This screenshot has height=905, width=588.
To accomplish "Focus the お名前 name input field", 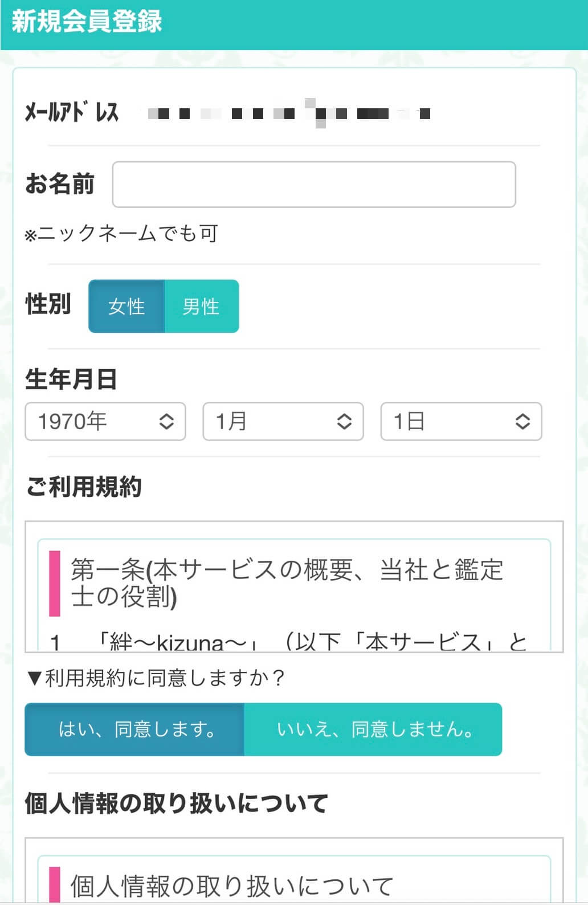I will click(314, 185).
